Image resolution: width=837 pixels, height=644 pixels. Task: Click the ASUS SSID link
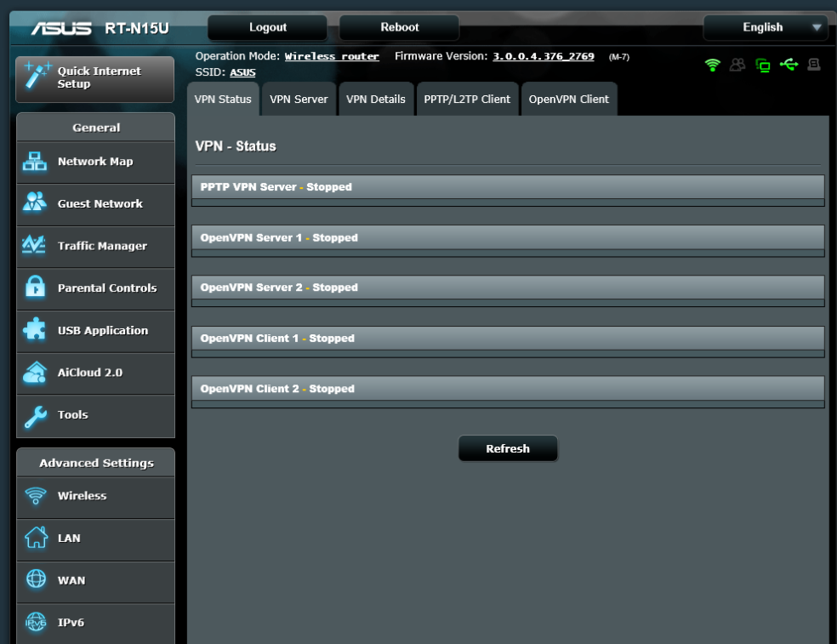tap(242, 72)
